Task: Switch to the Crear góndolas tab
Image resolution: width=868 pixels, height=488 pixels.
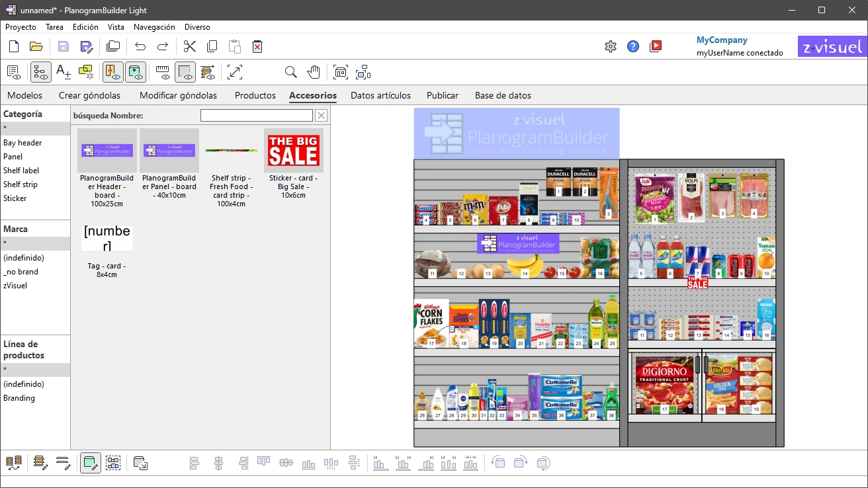Action: point(89,95)
